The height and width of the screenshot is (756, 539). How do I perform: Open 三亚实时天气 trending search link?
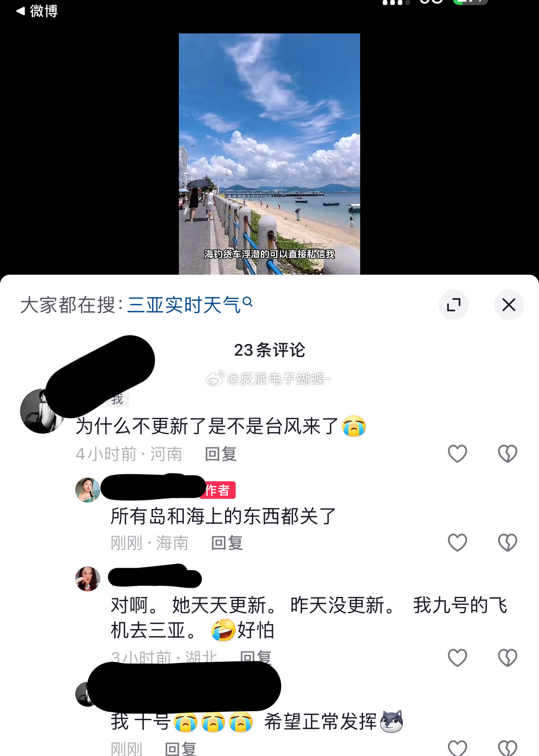183,305
